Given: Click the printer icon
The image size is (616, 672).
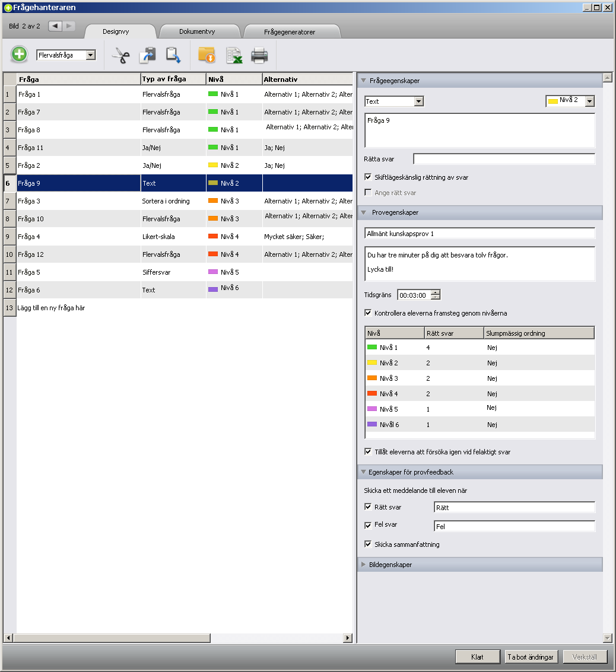Looking at the screenshot, I should pyautogui.click(x=259, y=55).
